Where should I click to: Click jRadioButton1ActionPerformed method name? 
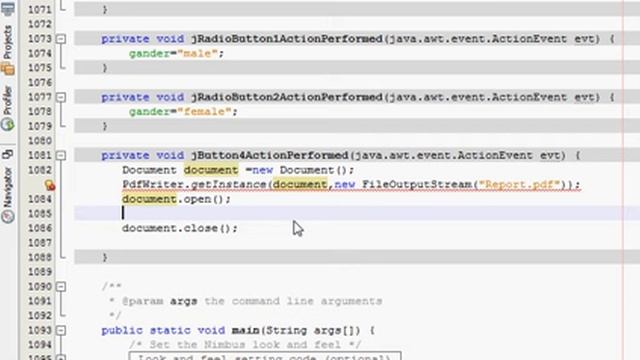(287, 39)
